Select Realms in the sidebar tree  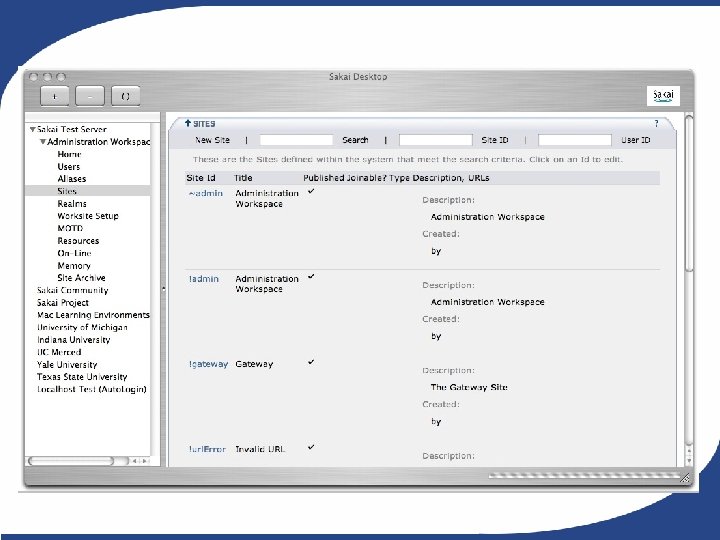coord(72,203)
